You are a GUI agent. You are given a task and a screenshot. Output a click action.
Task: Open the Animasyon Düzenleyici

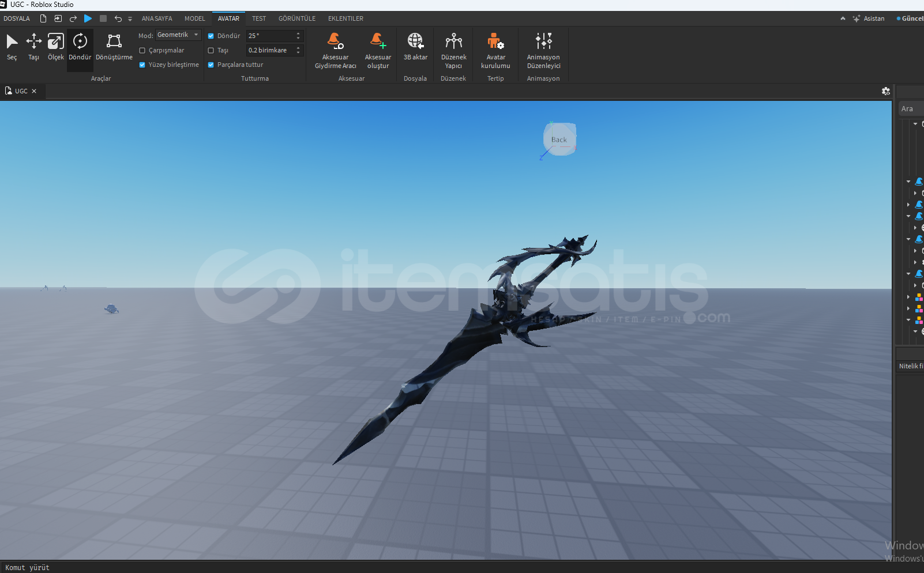pyautogui.click(x=543, y=51)
